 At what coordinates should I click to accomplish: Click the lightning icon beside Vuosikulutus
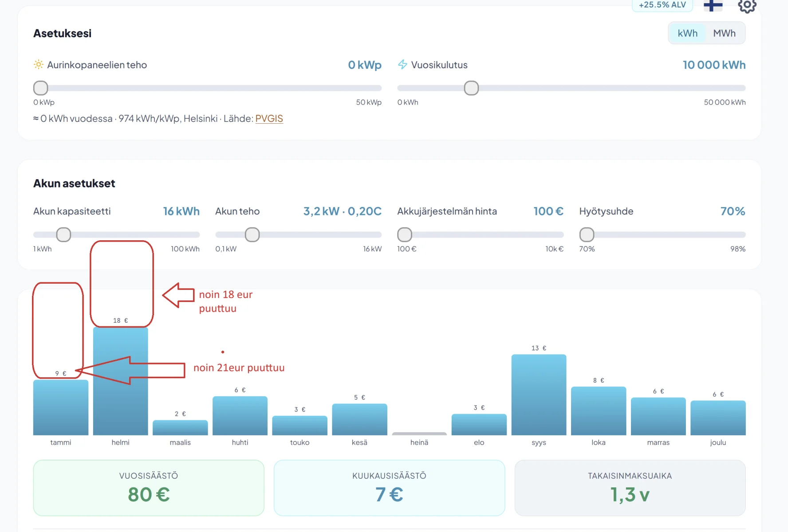pos(402,65)
